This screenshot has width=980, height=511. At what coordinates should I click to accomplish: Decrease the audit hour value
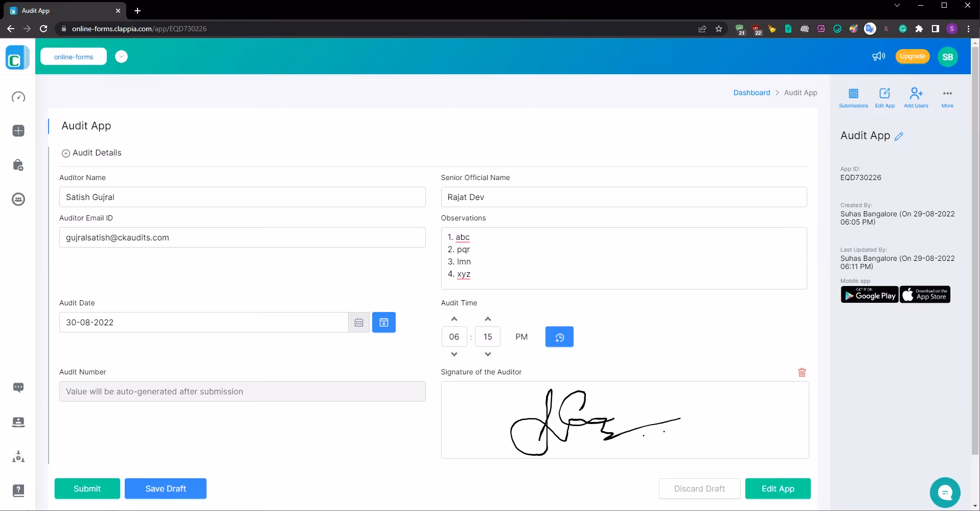pos(454,354)
